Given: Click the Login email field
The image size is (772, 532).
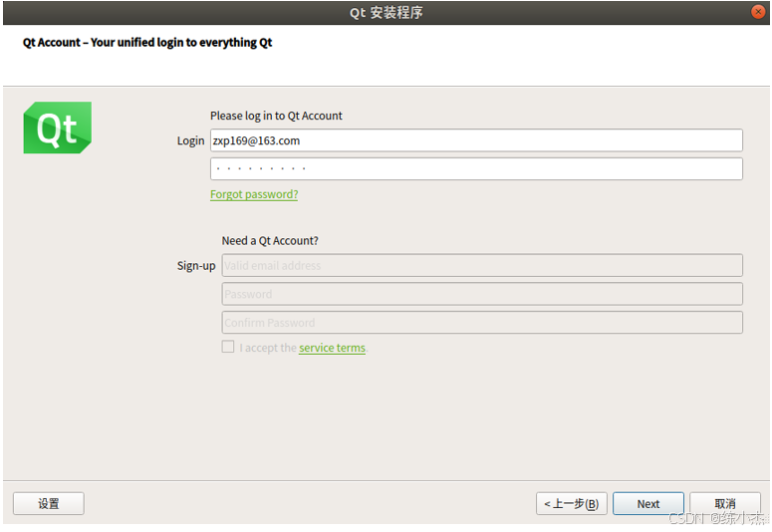Looking at the screenshot, I should 476,140.
